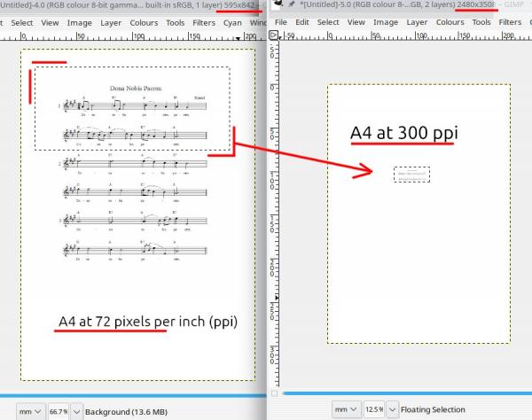Open the Image menu in right window
Image resolution: width=532 pixels, height=420 pixels.
click(386, 22)
